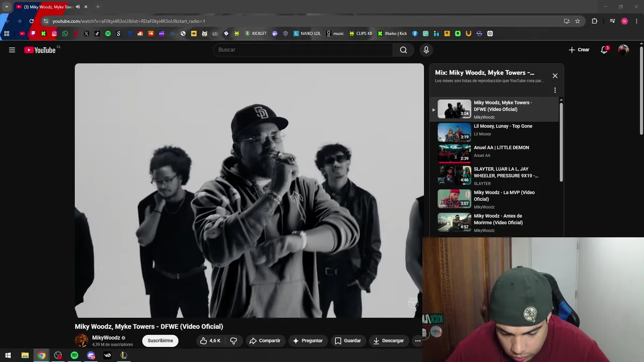Open the WhatsApp bookmark icon
The image size is (644, 362).
[65, 34]
